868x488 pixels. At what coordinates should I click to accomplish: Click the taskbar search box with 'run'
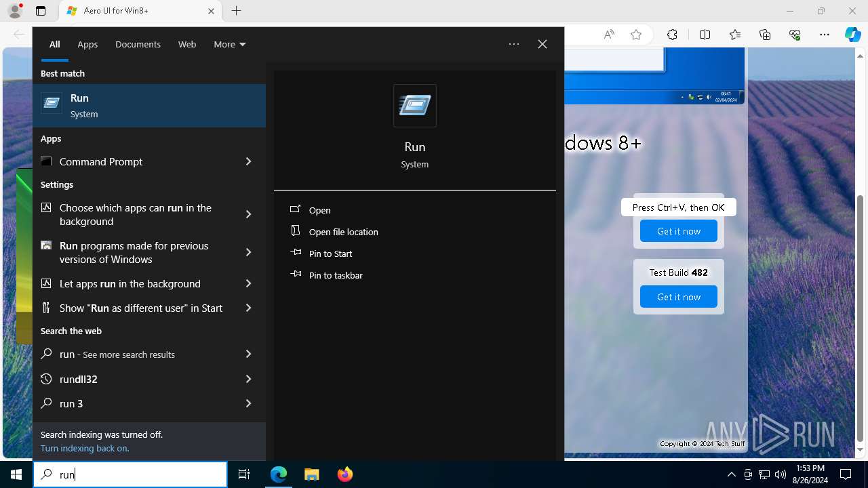pos(130,474)
